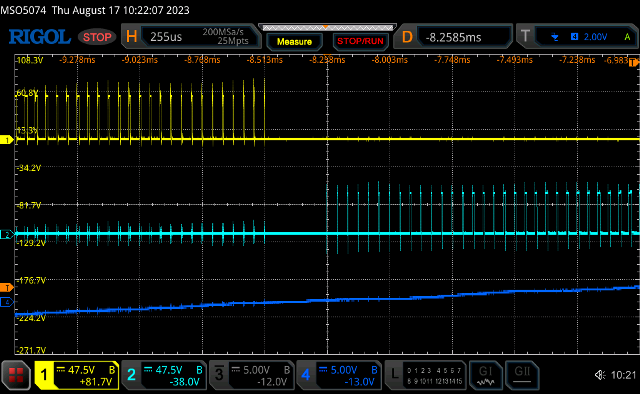Open the delay D settings
The image size is (640, 394).
407,37
